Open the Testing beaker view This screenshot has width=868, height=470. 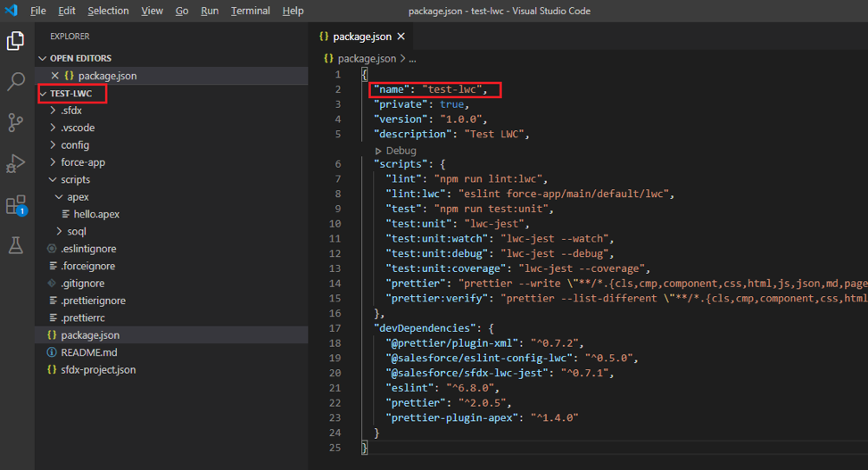(x=15, y=244)
